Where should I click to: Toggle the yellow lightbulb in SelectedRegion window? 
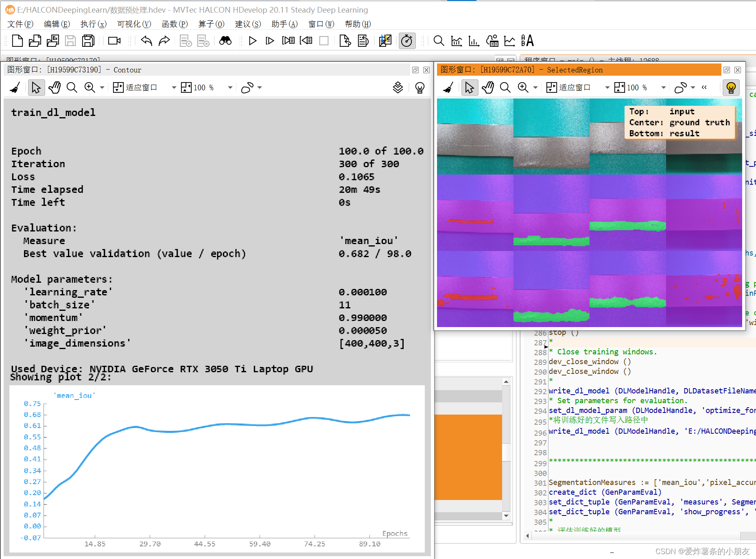(731, 87)
